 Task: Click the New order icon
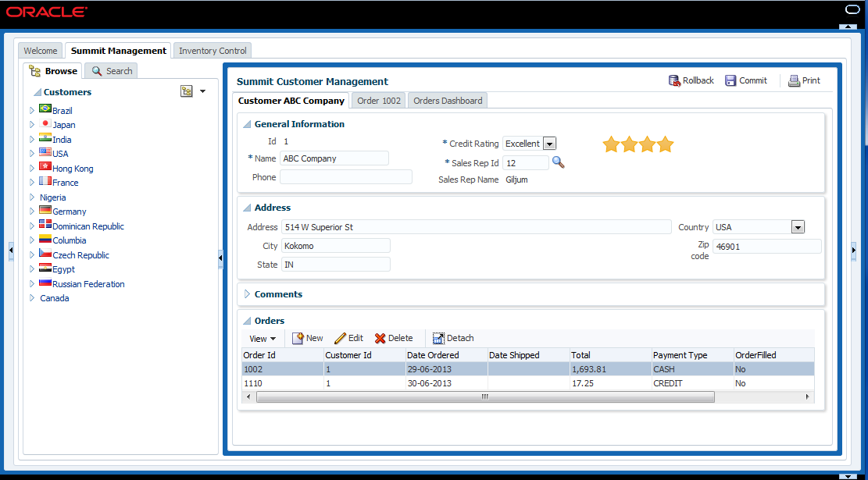(298, 338)
